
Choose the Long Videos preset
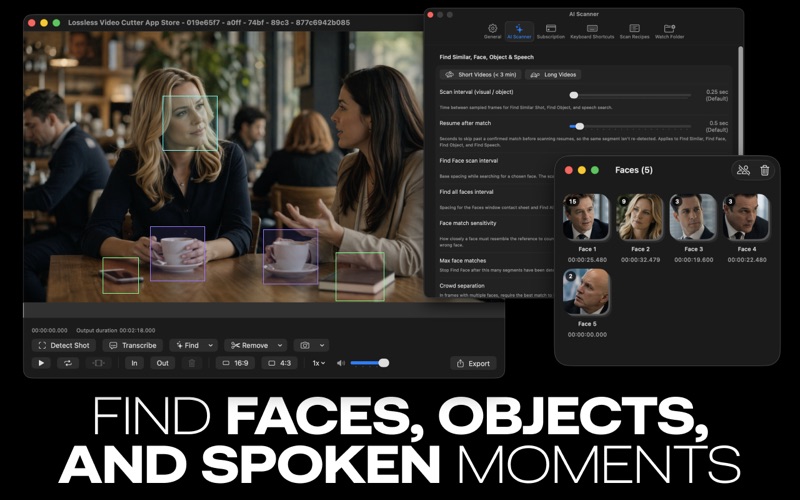click(553, 74)
